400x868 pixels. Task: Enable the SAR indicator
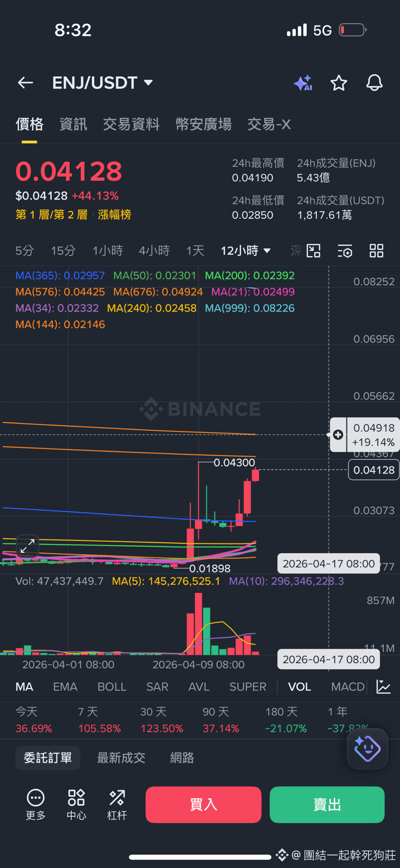(157, 687)
